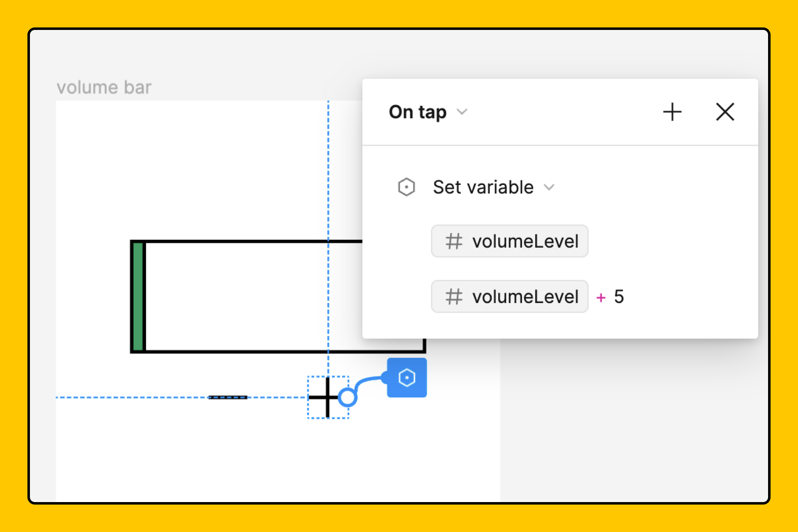Screen dimensions: 798x532
Task: Open the Set variable action dropdown
Action: tap(549, 187)
